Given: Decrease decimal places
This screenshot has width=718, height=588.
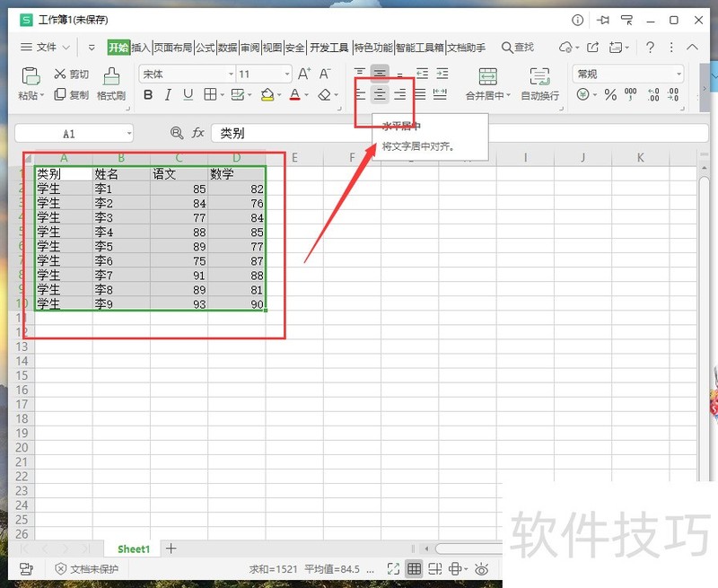Looking at the screenshot, I should (672, 95).
